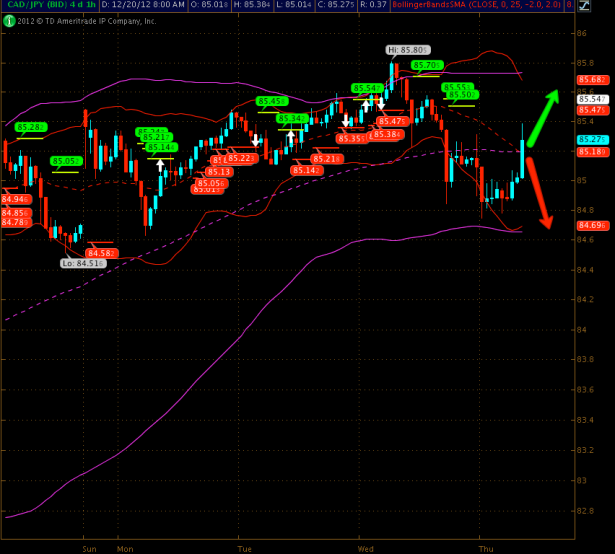Click the red 84.69 lower band tag
This screenshot has height=554, width=615.
[590, 226]
